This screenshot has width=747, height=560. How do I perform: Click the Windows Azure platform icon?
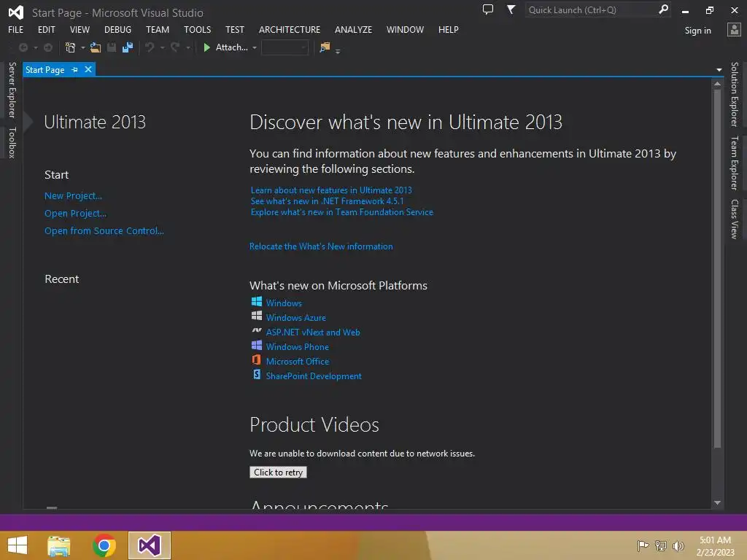(x=256, y=316)
